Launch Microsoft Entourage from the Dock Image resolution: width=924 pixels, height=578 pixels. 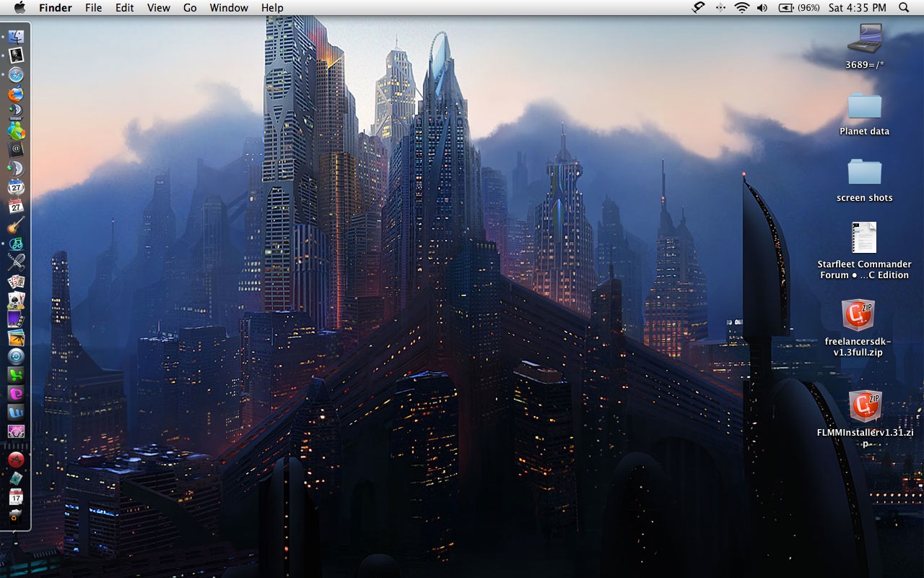coord(16,394)
